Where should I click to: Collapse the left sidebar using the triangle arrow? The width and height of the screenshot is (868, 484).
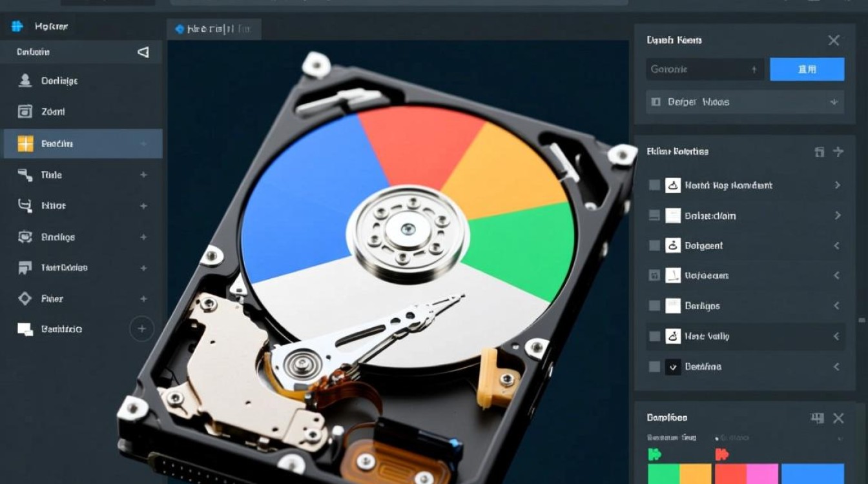click(x=143, y=52)
